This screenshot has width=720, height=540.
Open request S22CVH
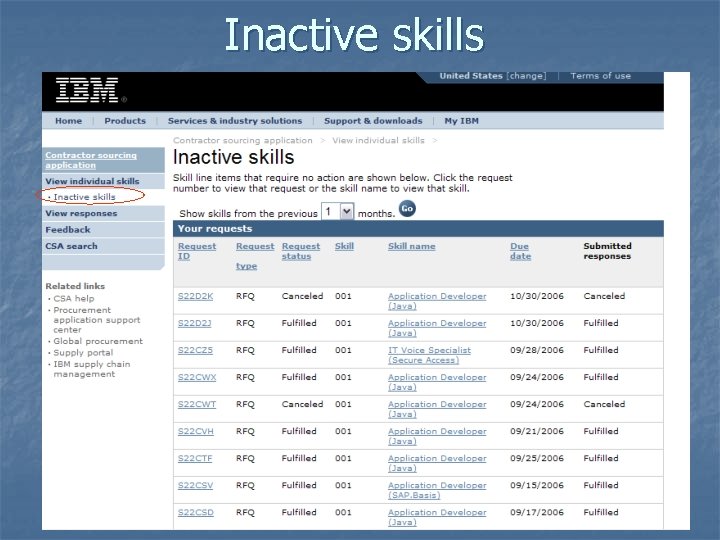point(196,432)
